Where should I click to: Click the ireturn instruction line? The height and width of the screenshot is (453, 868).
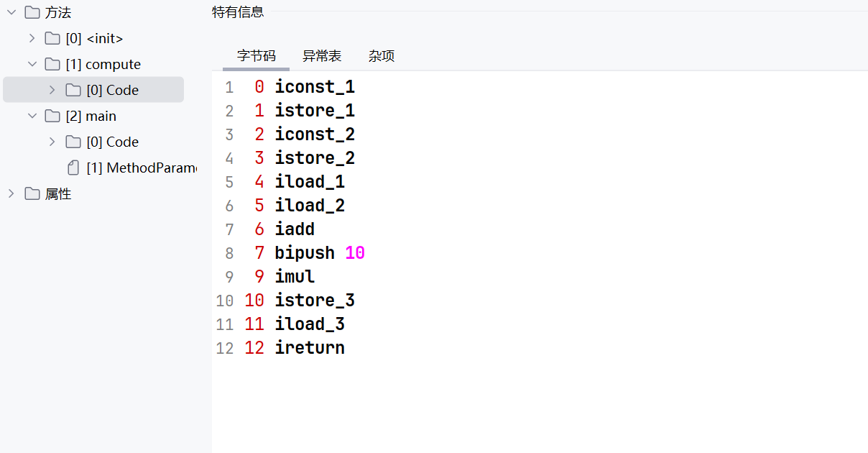coord(310,348)
